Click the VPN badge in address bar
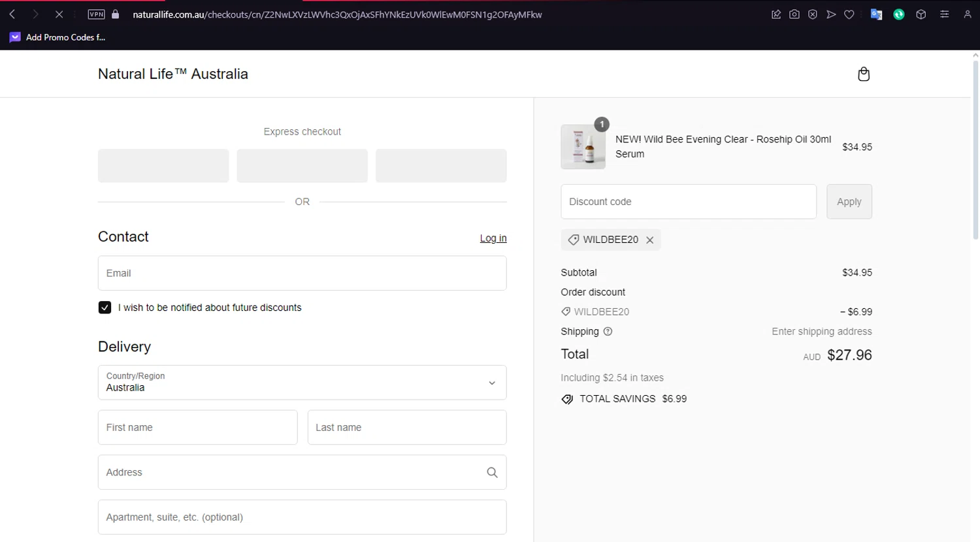The height and width of the screenshot is (542, 980). tap(96, 14)
